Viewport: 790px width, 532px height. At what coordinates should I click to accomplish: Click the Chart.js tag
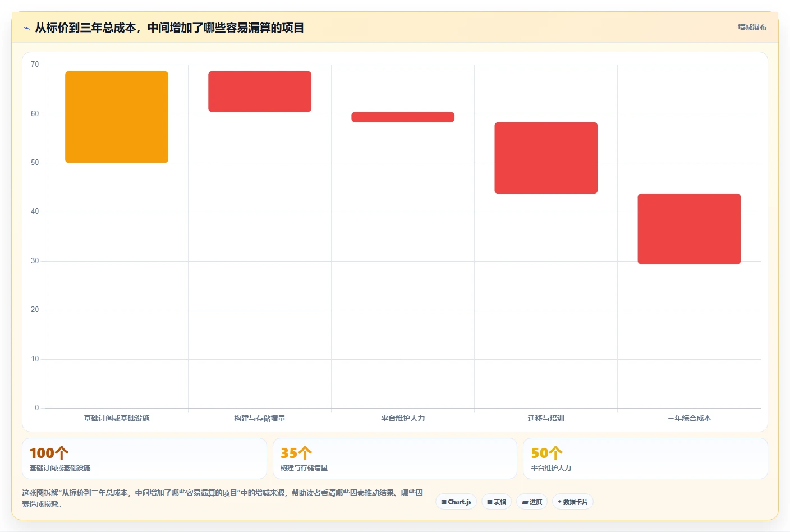click(456, 502)
